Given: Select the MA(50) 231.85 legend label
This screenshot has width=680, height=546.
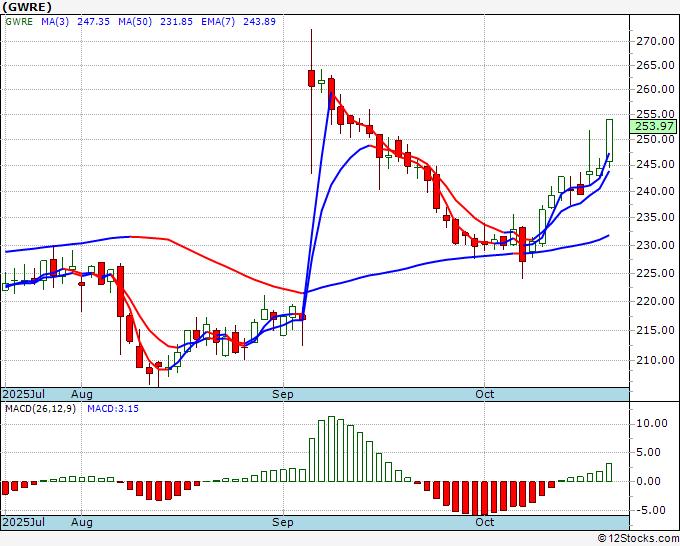Looking at the screenshot, I should 144,20.
